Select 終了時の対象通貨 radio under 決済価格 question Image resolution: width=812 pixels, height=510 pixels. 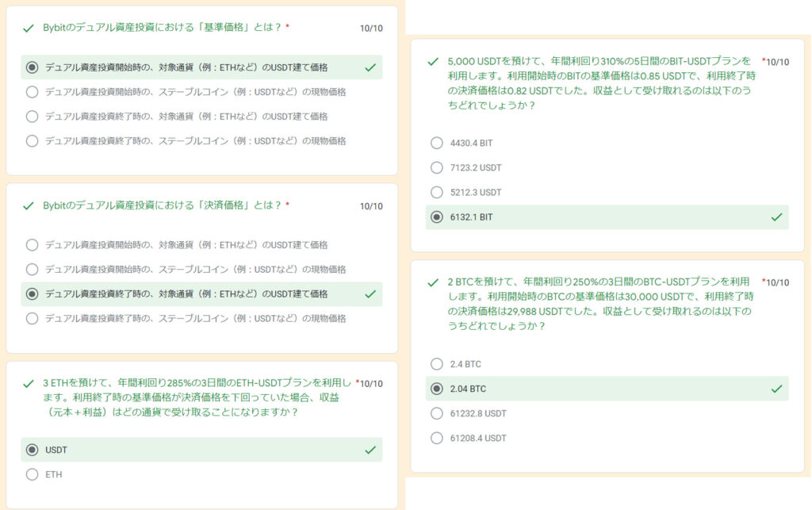(x=32, y=294)
